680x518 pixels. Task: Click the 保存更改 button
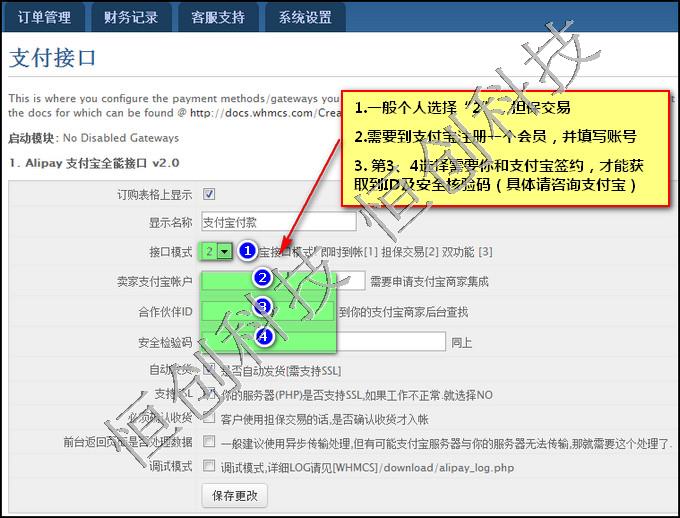(x=235, y=495)
